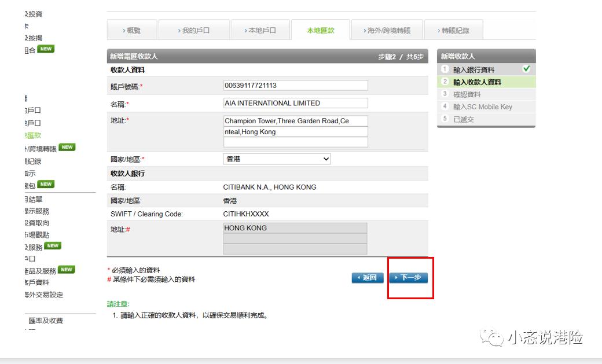This screenshot has height=364, width=602.
Task: Click bank name CITIBANK N.A., HONG KONG
Action: click(x=270, y=187)
